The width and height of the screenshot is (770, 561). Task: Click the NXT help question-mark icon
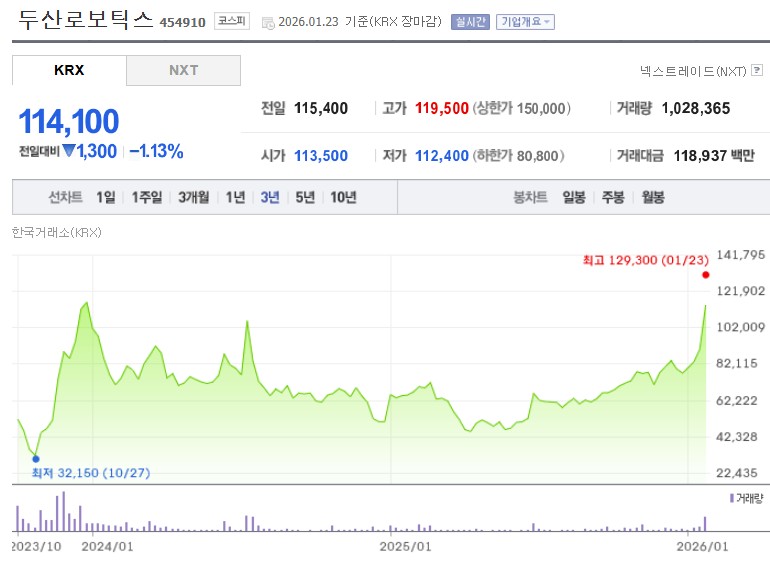[757, 70]
